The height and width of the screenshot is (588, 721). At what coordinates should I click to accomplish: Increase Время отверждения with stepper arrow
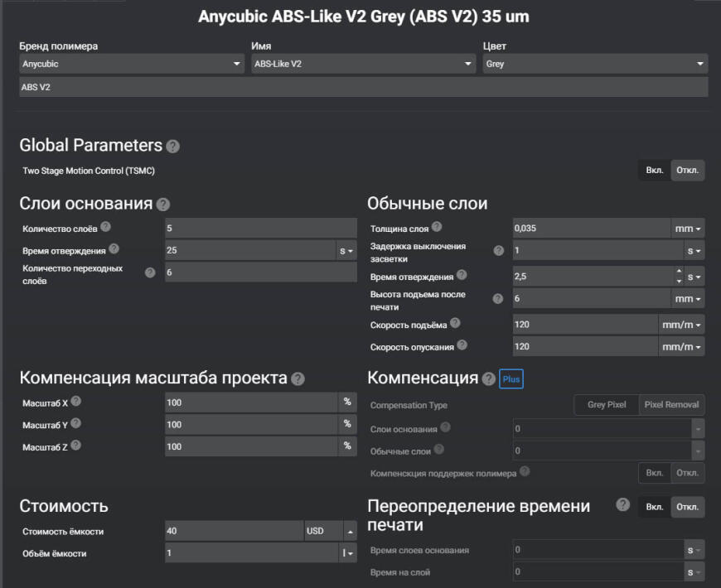coord(680,271)
